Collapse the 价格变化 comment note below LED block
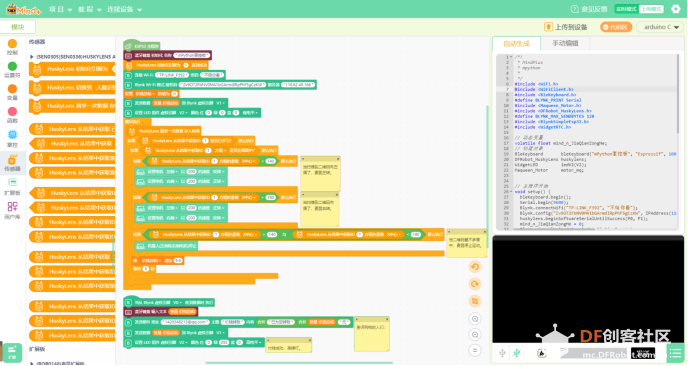Viewport: 688px width, 366px height. point(269,340)
